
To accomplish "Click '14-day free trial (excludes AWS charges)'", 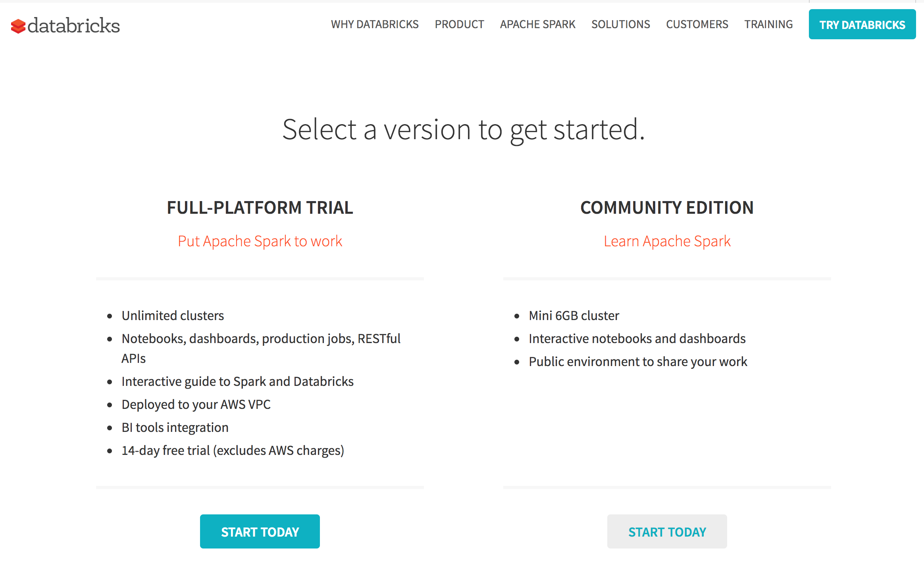I will point(233,451).
